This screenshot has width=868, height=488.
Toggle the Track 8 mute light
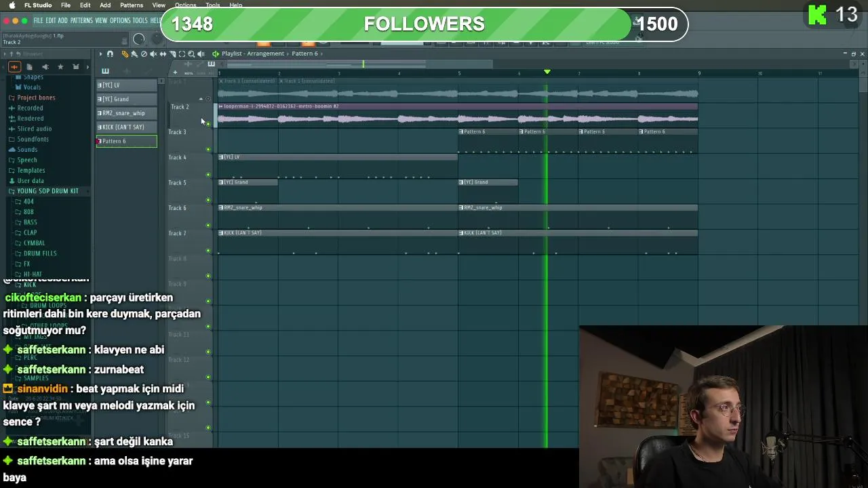coord(208,276)
